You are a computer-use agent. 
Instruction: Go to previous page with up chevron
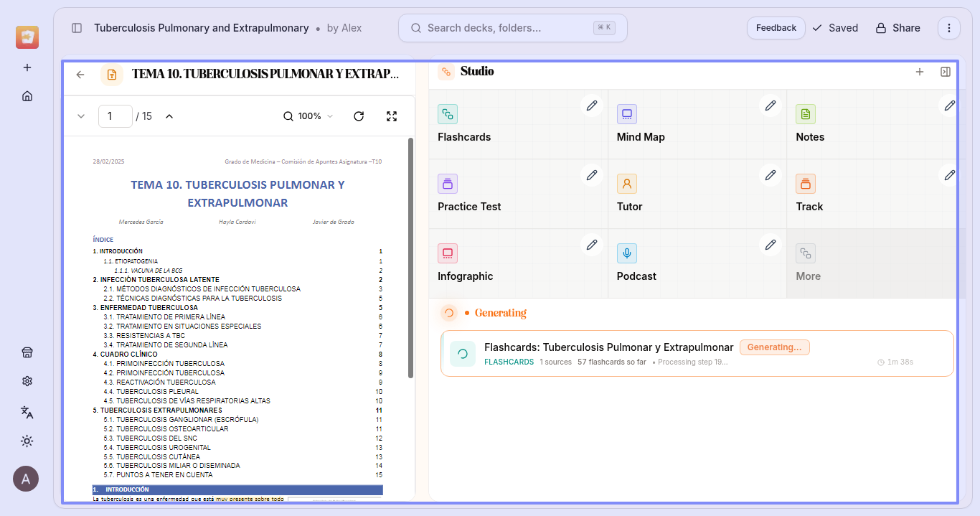pos(169,116)
